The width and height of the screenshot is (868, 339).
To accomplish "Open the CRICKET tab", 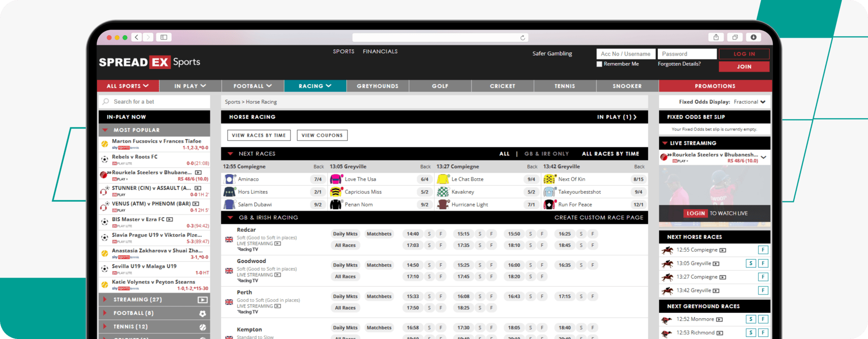I will [x=502, y=86].
